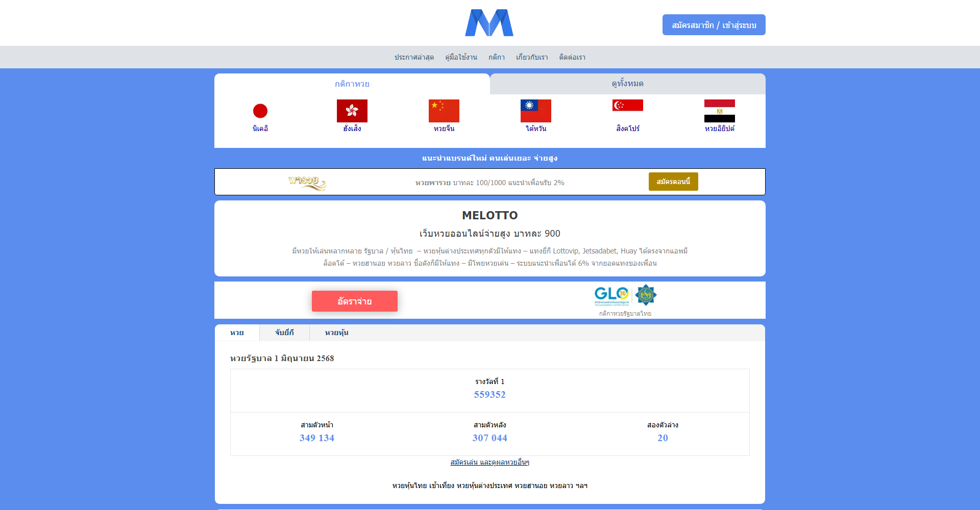Screen dimensions: 980x510
Task: Open กติกา menu item
Action: click(497, 57)
